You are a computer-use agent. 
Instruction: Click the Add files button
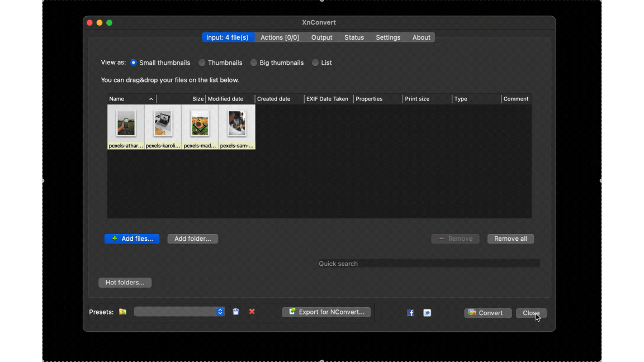(x=132, y=239)
